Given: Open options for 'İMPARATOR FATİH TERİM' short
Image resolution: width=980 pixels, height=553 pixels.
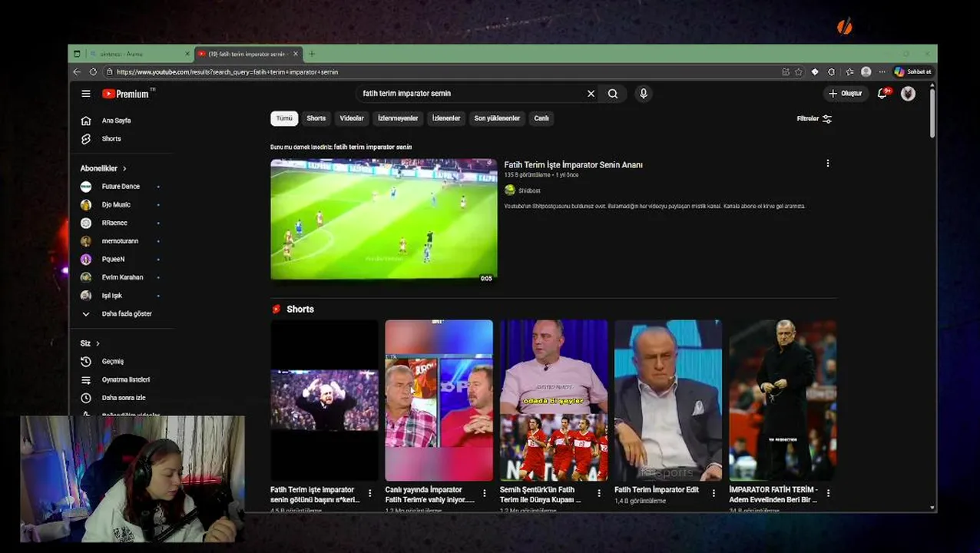Looking at the screenshot, I should [x=828, y=493].
